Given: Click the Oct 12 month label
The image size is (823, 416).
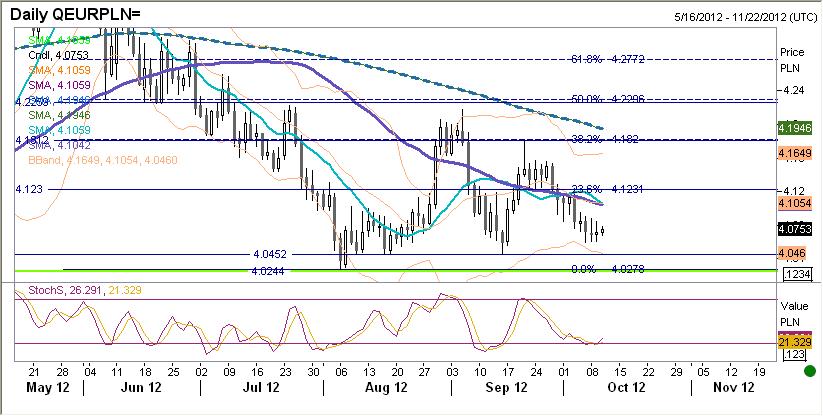Looking at the screenshot, I should [x=626, y=388].
